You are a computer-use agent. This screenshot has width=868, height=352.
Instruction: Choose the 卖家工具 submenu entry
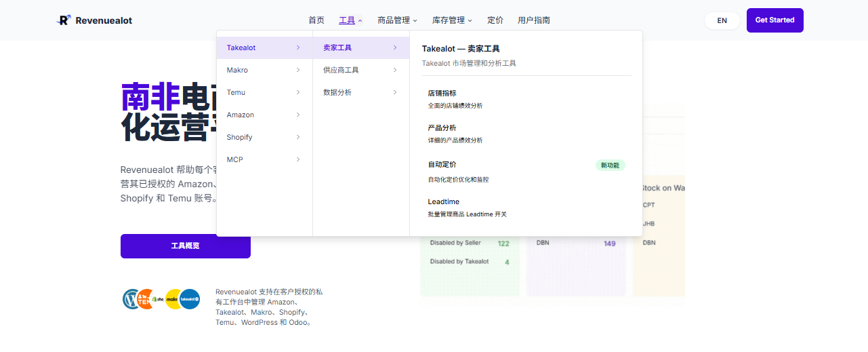click(x=361, y=47)
